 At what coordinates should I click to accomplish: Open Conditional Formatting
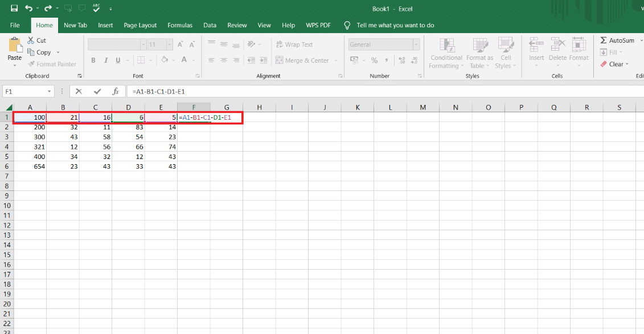(x=446, y=53)
